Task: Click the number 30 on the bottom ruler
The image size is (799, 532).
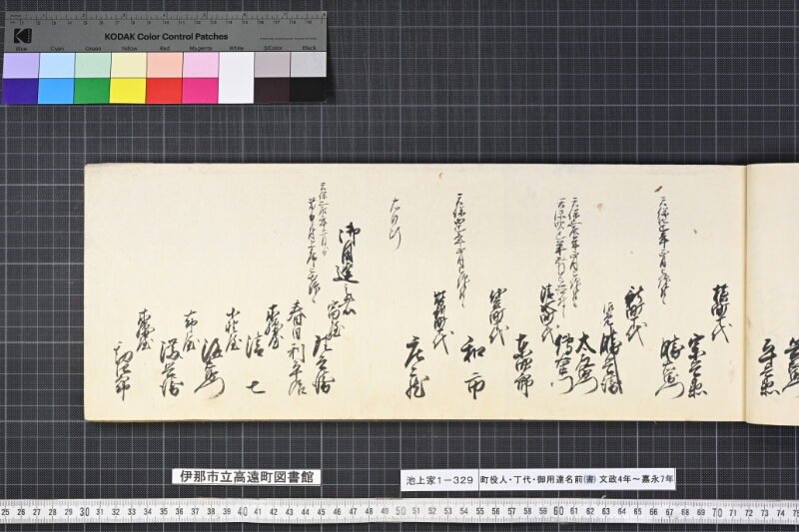Action: tap(85, 512)
